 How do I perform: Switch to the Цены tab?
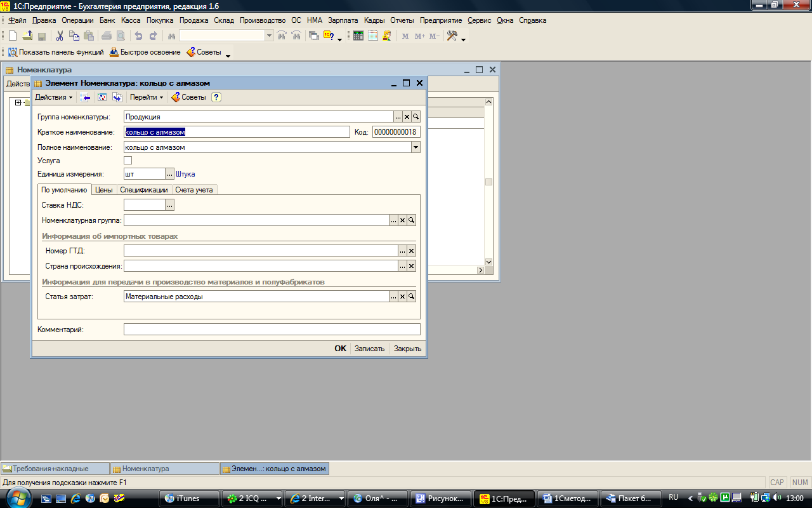[104, 190]
